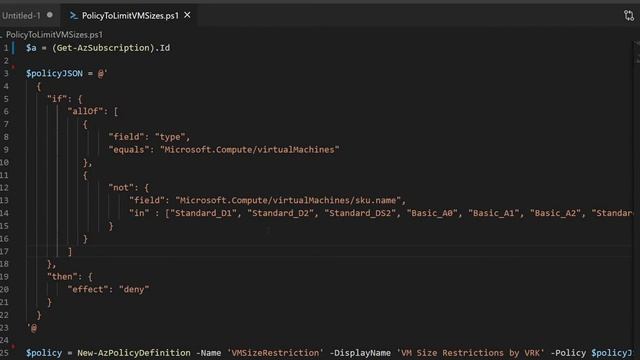Click New-AzPolicyDefinition cmdlet on line 25
The height and width of the screenshot is (360, 640).
pos(134,353)
